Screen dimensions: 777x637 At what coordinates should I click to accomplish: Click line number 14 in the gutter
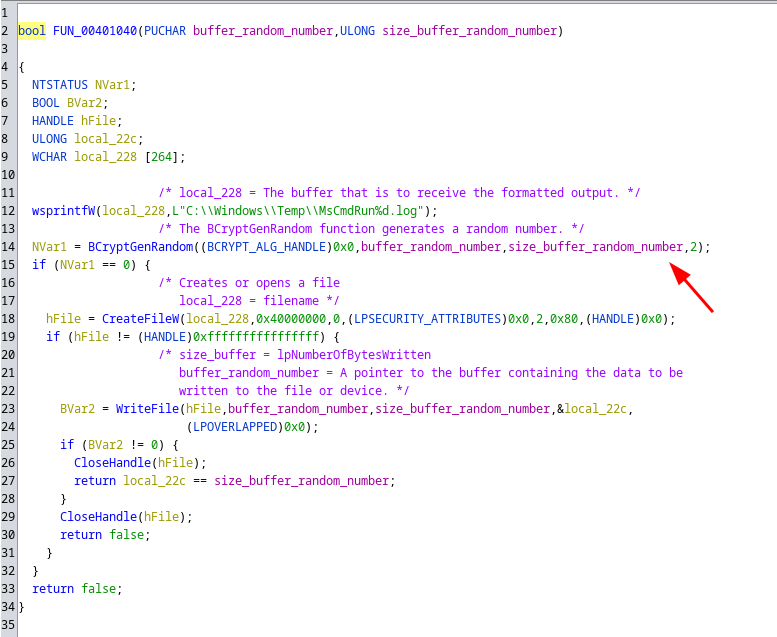pyautogui.click(x=8, y=246)
